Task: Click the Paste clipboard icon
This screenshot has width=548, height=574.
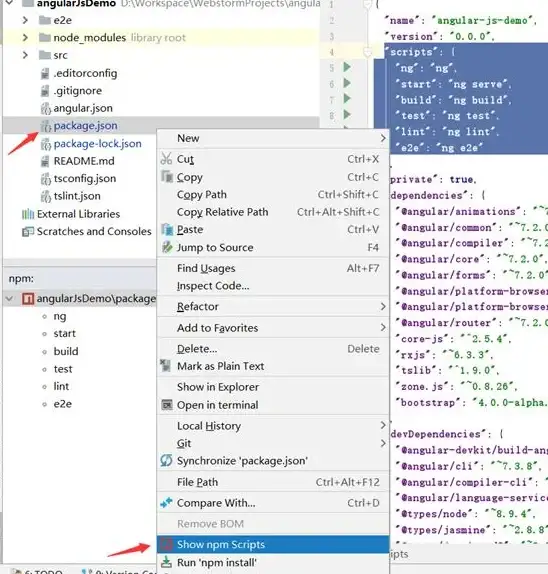Action: [167, 230]
